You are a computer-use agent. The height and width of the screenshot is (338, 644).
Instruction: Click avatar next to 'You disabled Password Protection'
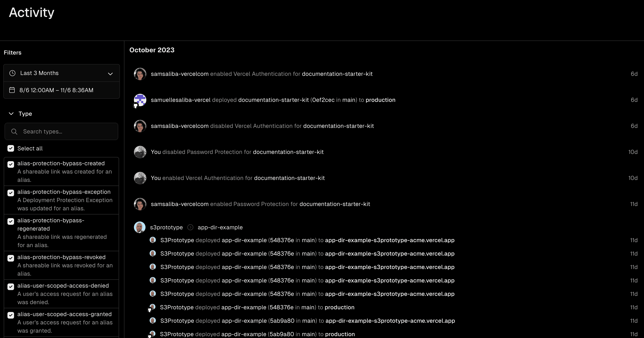[140, 152]
